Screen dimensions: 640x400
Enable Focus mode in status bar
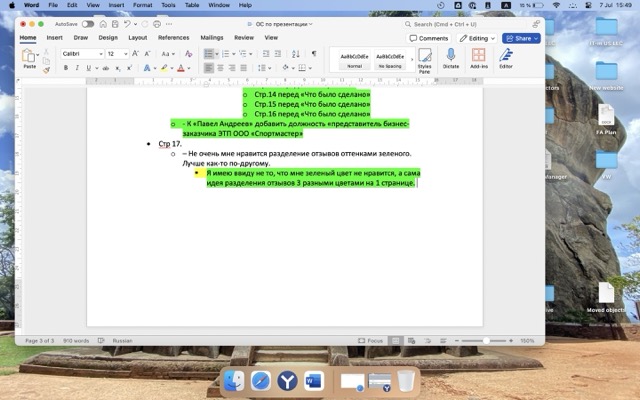pos(372,340)
